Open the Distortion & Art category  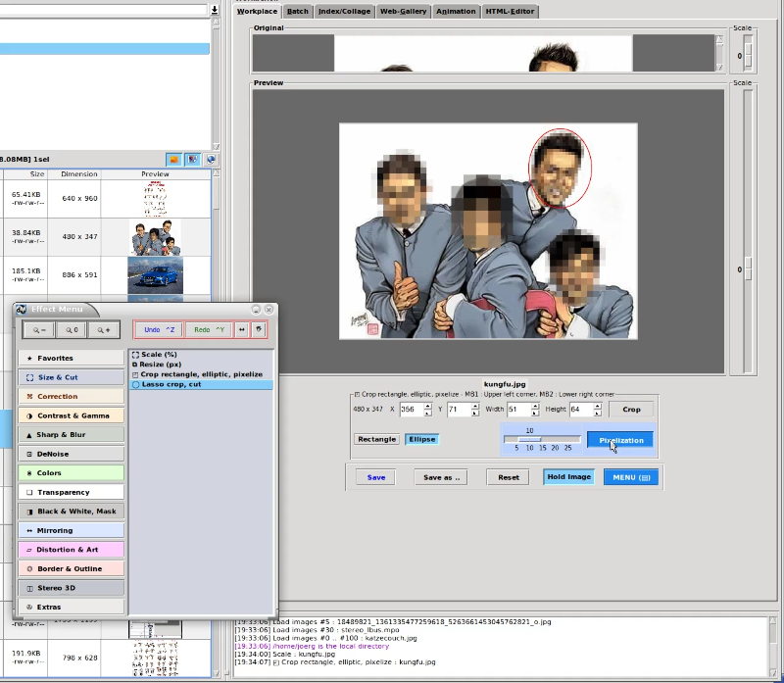[x=71, y=550]
